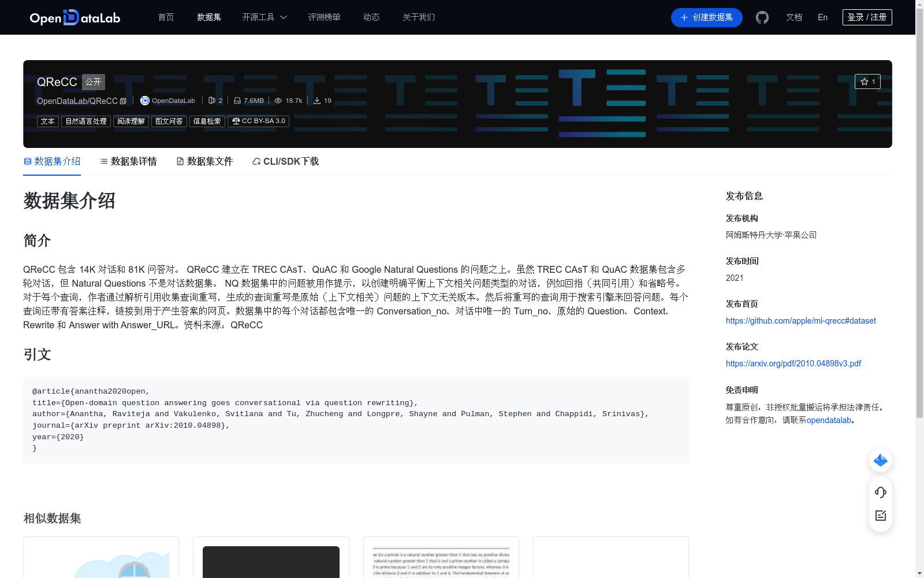Image resolution: width=924 pixels, height=578 pixels.
Task: Switch to the 数据集详情 tab
Action: (x=128, y=161)
